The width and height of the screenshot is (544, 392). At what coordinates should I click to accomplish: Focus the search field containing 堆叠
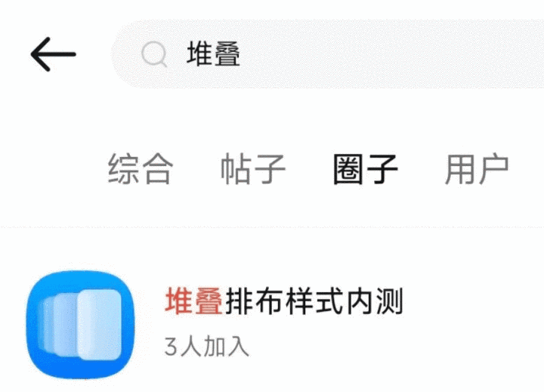click(327, 54)
